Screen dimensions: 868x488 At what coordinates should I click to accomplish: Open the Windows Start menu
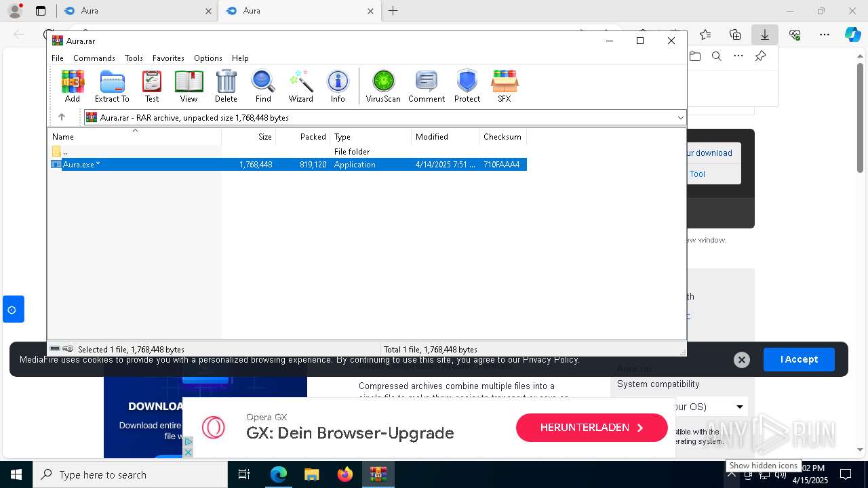(16, 474)
